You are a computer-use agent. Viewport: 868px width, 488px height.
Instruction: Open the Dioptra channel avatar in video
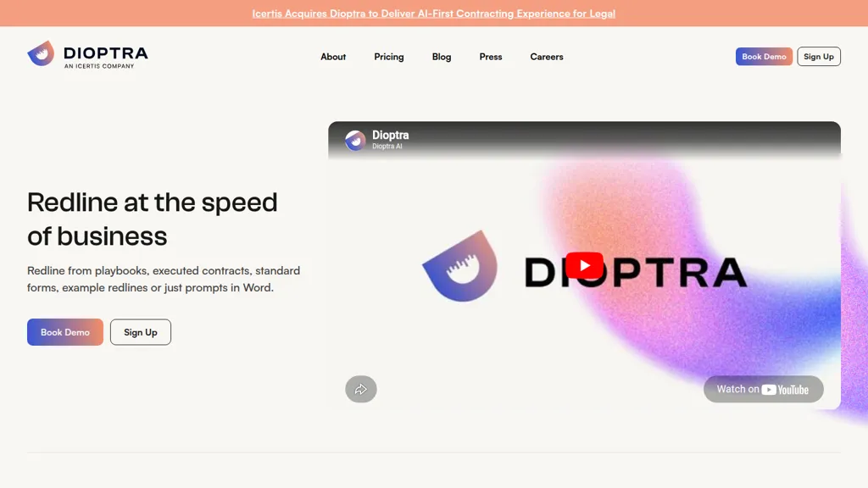click(x=355, y=140)
